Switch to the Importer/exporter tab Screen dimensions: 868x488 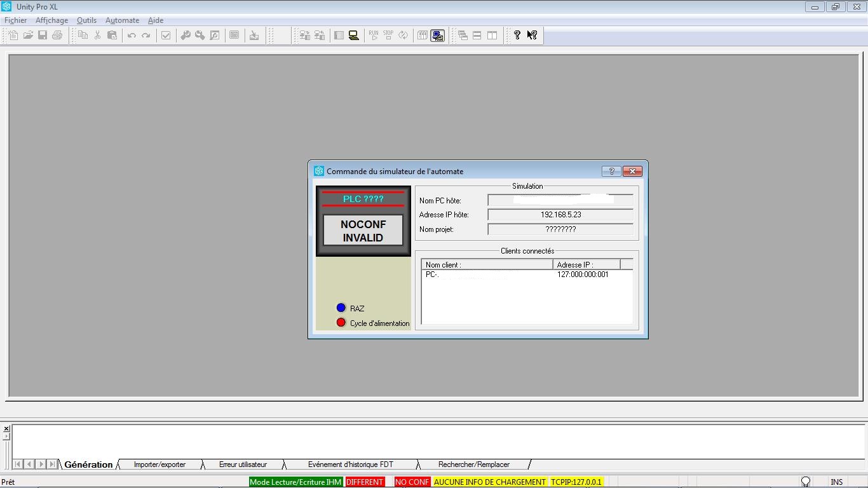pyautogui.click(x=159, y=464)
